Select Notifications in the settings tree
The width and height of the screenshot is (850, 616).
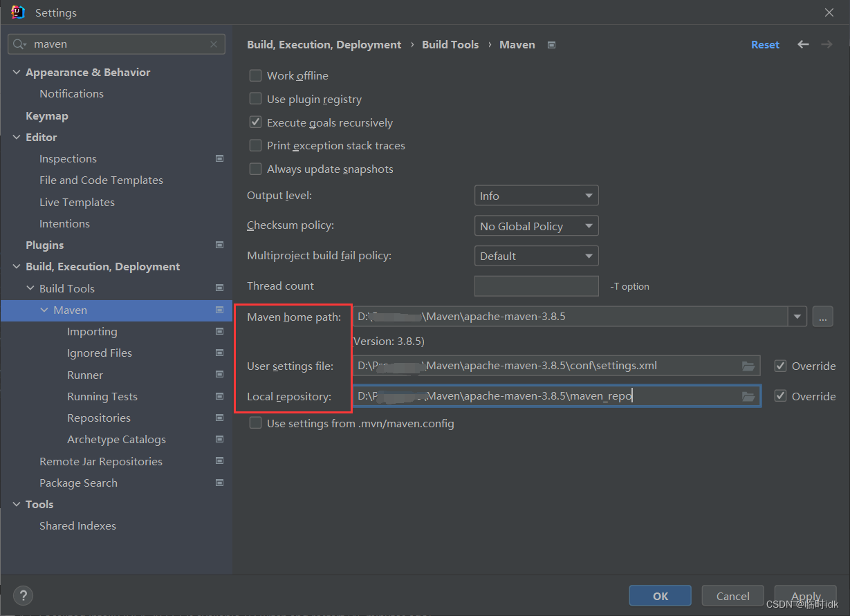[71, 93]
